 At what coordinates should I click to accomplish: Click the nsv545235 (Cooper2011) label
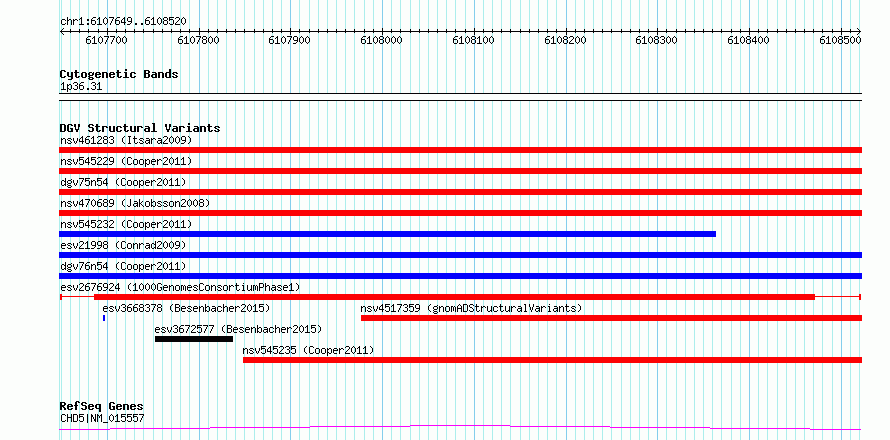308,350
